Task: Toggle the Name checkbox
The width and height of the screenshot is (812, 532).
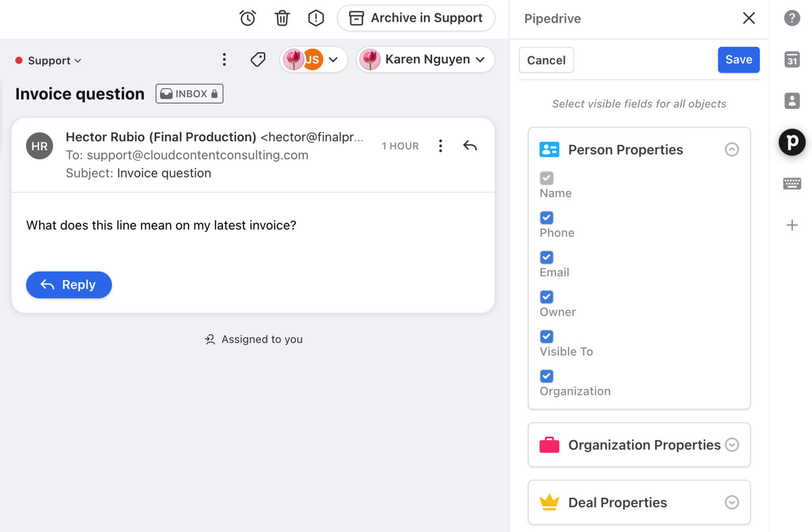Action: [546, 178]
